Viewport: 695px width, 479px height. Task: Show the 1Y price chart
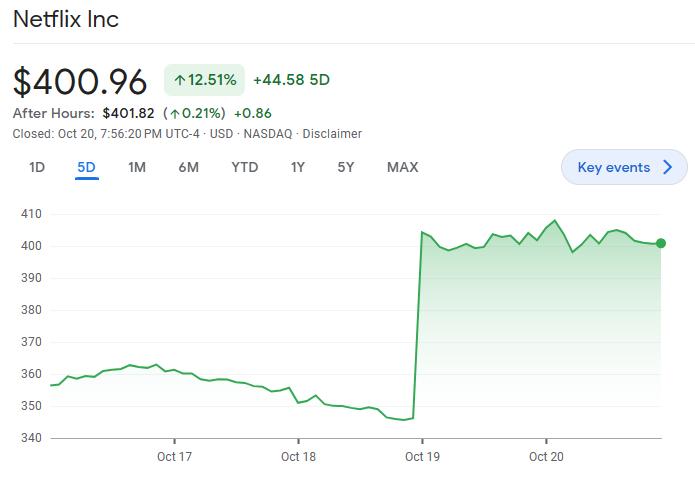(297, 167)
